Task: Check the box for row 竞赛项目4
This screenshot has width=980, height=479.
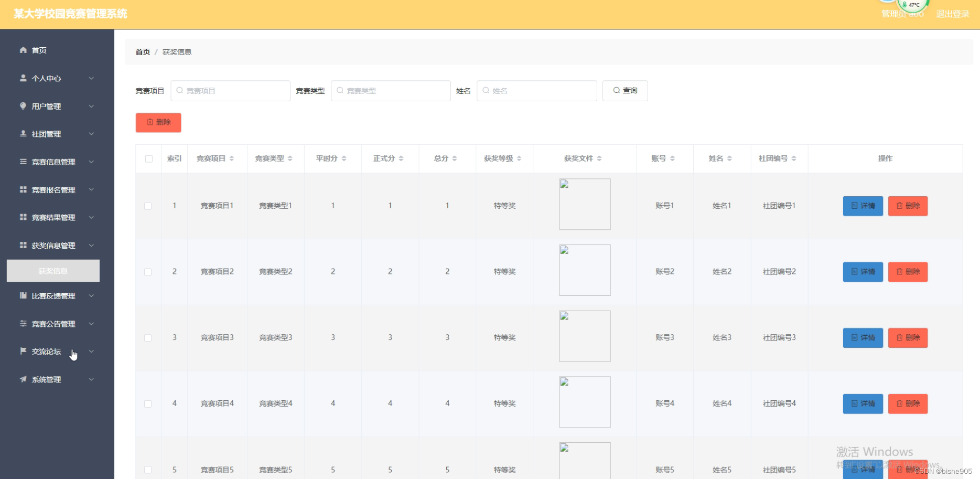Action: point(148,404)
